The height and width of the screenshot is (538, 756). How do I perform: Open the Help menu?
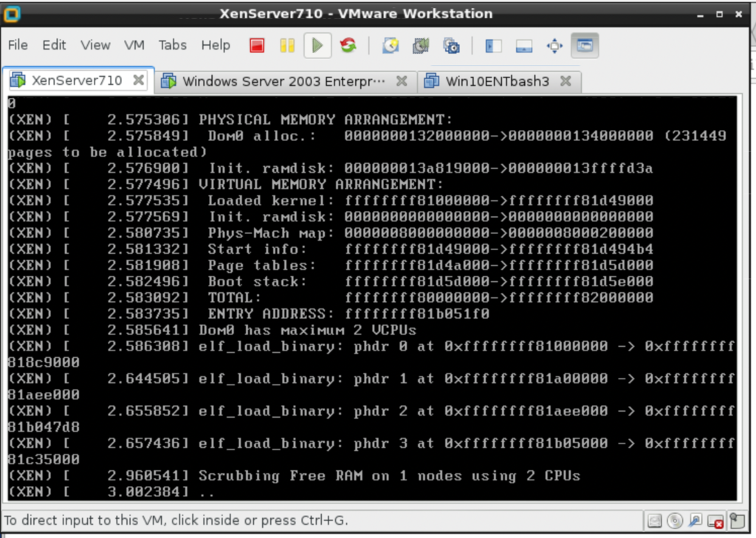[216, 45]
